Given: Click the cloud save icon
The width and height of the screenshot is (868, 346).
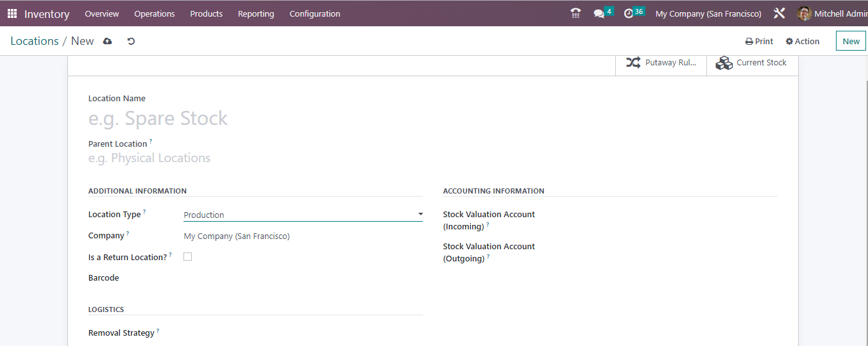Looking at the screenshot, I should tap(107, 41).
